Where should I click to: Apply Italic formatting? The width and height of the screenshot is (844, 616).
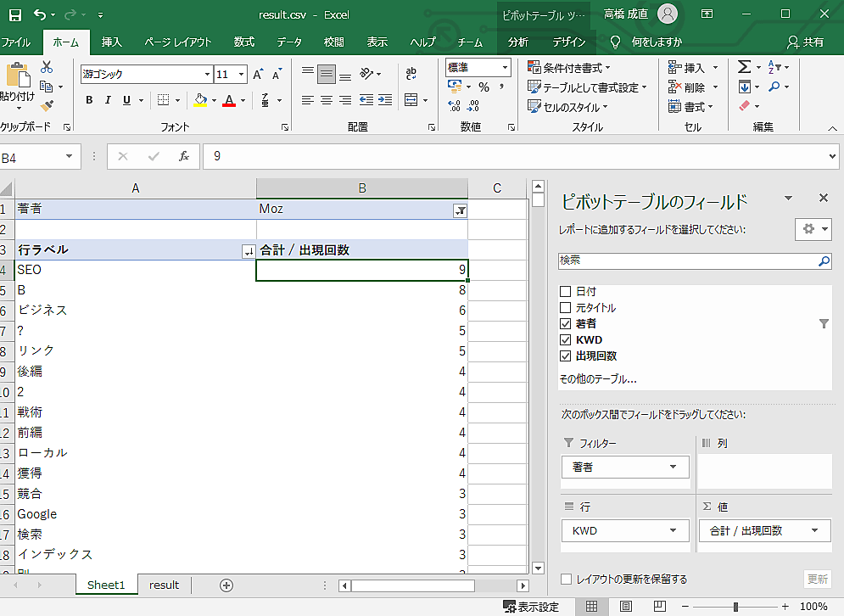click(x=108, y=100)
